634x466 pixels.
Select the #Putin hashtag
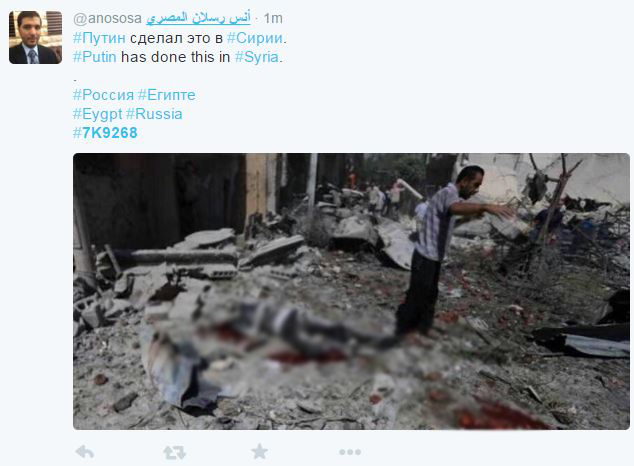(x=95, y=57)
